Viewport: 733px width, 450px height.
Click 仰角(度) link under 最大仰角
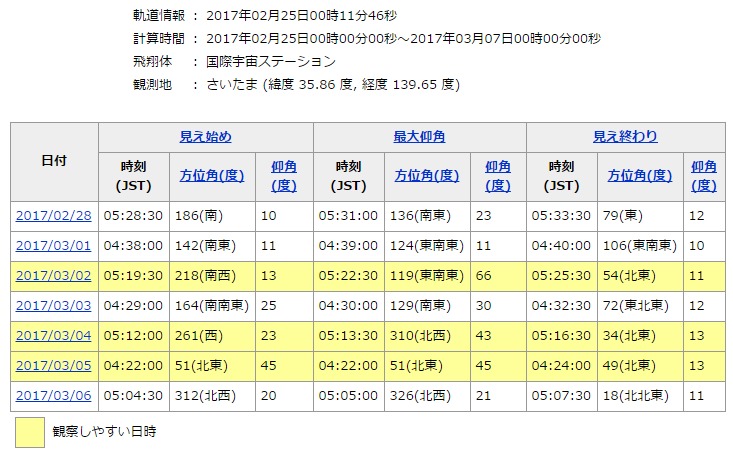tap(497, 176)
